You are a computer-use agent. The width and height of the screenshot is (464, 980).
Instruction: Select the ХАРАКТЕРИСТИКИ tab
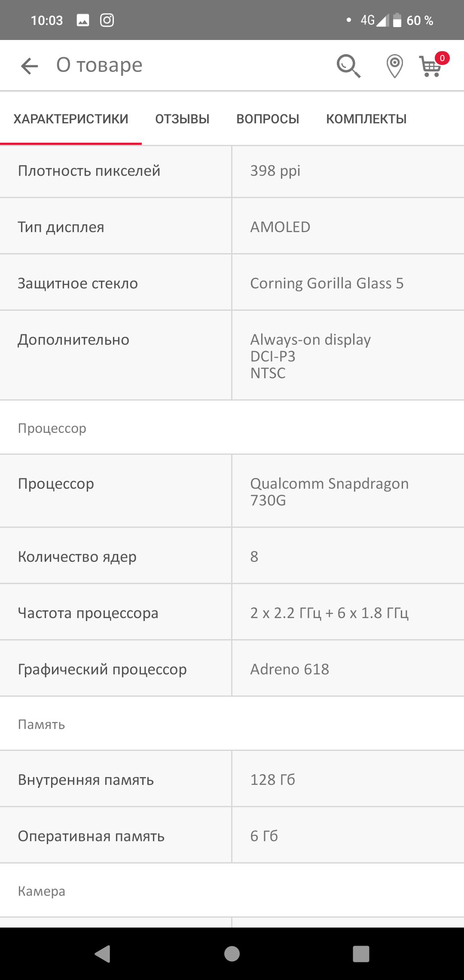71,119
